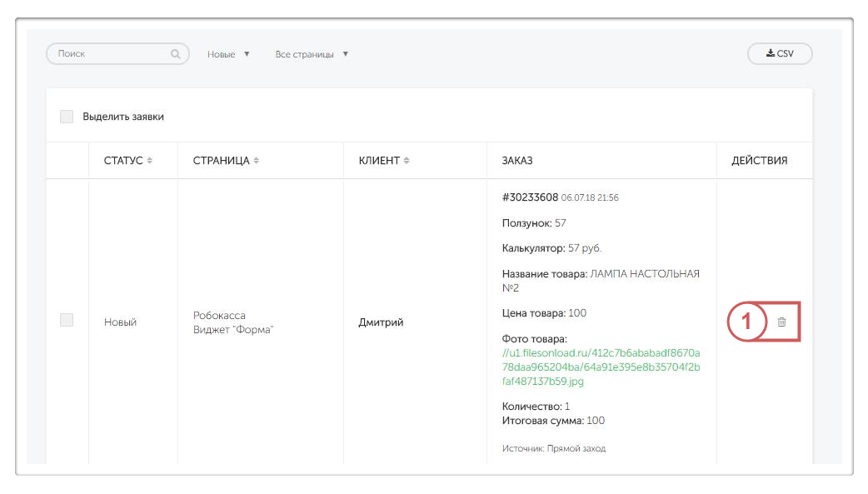This screenshot has height=494, width=868.
Task: Open the Новые status filter dropdown
Action: [228, 54]
